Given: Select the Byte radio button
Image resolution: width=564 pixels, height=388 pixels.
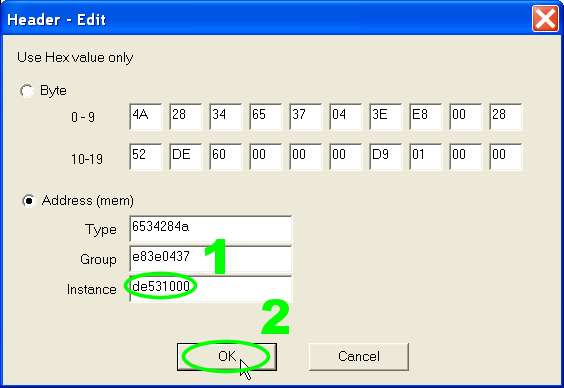Looking at the screenshot, I should point(27,91).
